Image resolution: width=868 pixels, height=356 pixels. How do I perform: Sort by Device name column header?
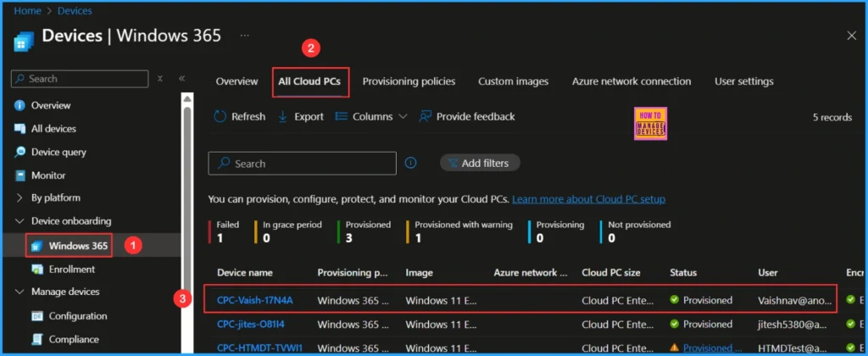tap(245, 272)
